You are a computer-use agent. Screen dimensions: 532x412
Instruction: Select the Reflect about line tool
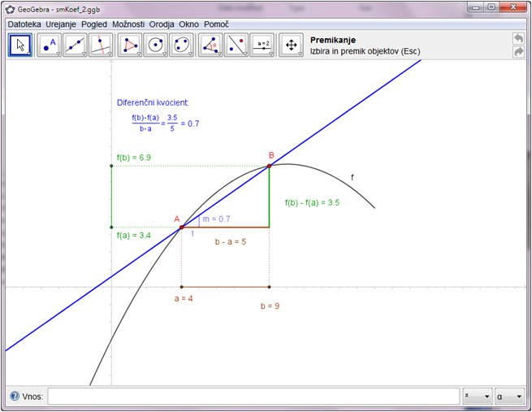coord(236,45)
